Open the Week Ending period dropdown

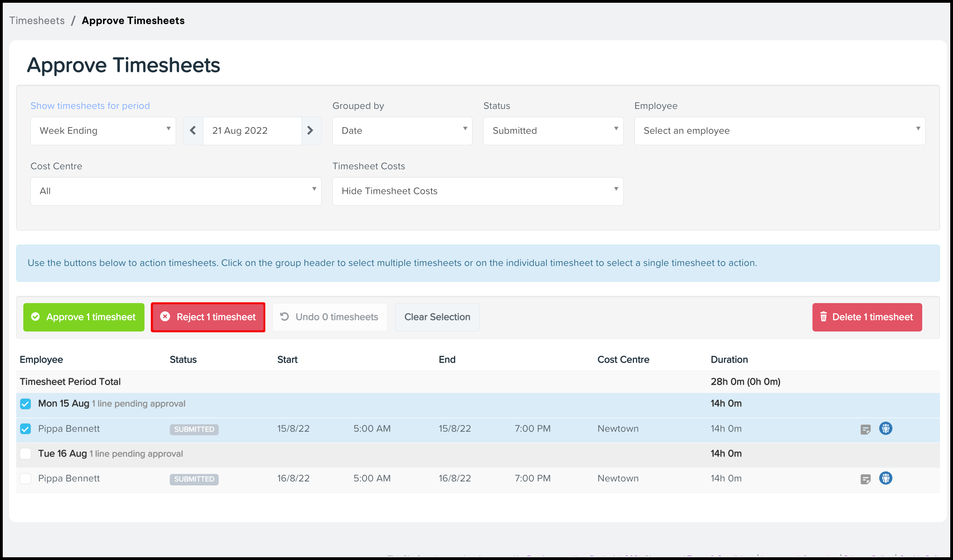click(103, 131)
